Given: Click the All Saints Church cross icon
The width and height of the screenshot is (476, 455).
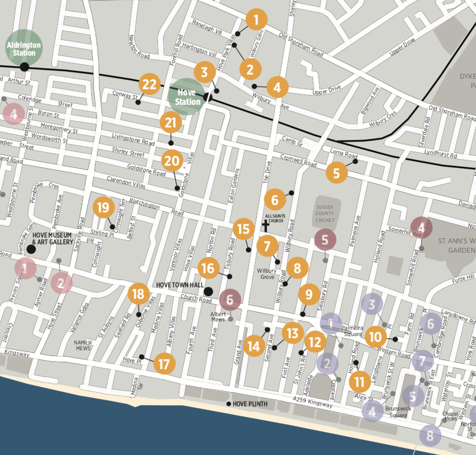Looking at the screenshot, I should [265, 226].
